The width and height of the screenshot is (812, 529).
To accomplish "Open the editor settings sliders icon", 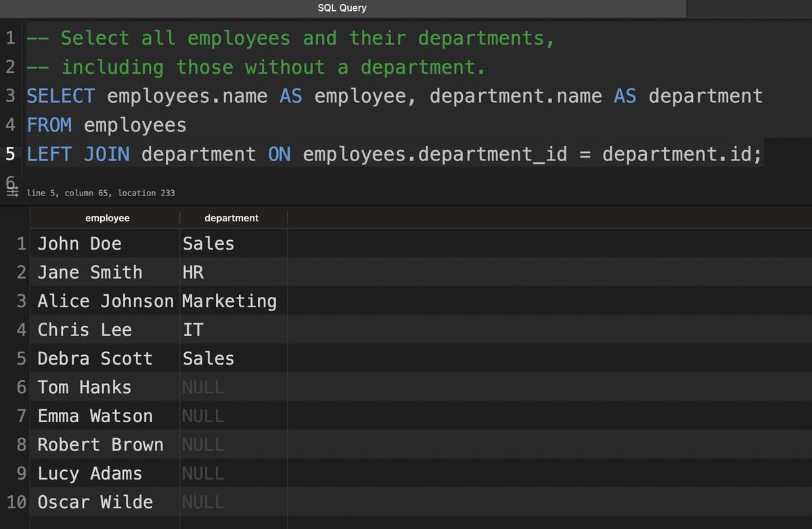I will (12, 193).
